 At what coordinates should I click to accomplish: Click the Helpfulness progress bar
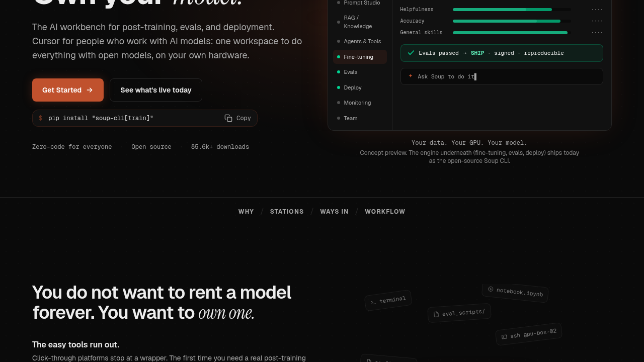pos(512,10)
